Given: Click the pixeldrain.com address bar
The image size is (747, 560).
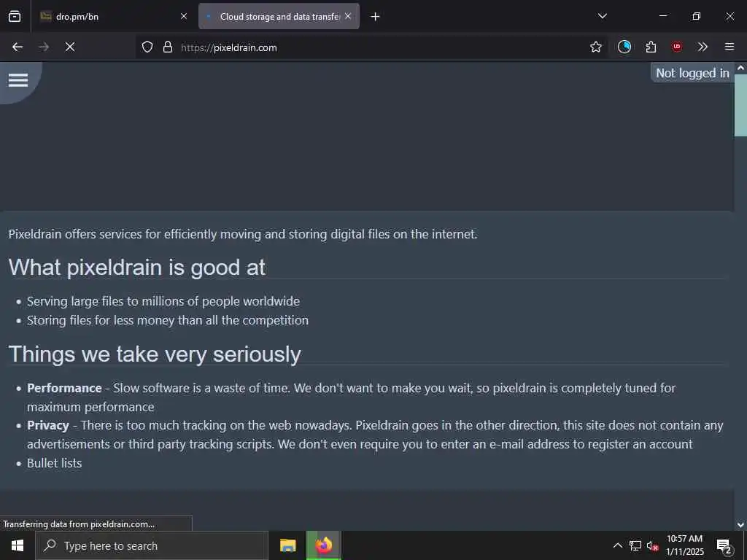Looking at the screenshot, I should [x=371, y=47].
